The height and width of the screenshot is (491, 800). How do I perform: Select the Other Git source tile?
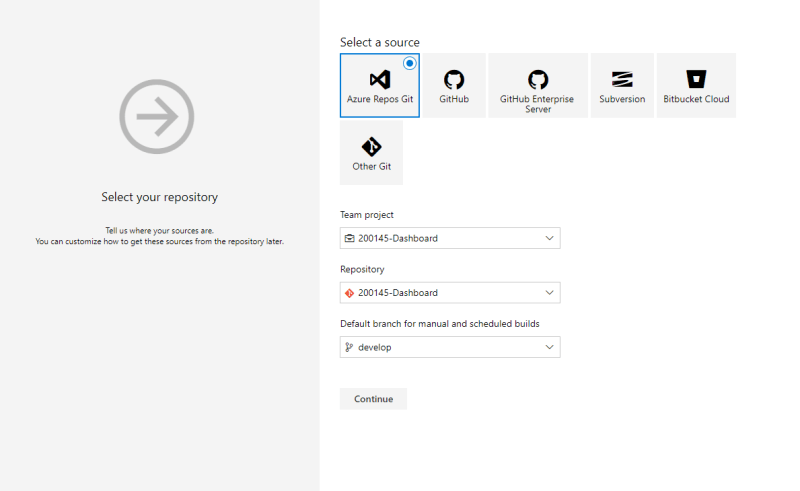click(x=371, y=153)
